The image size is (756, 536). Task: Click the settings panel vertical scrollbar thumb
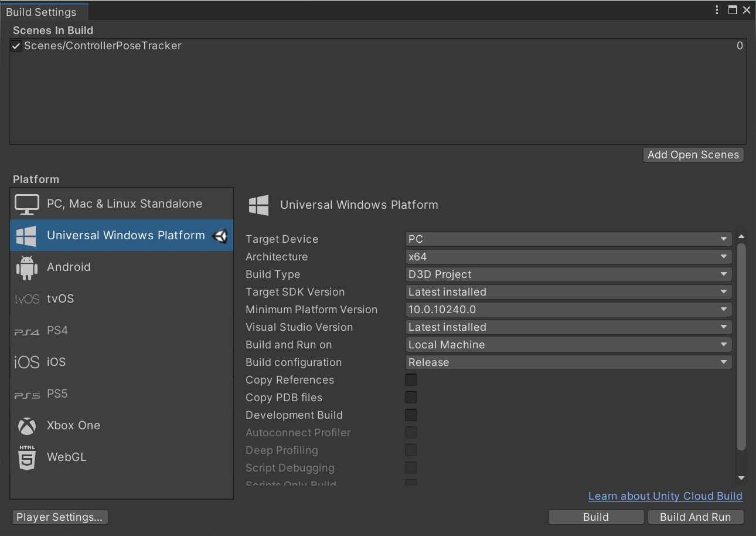tap(741, 347)
